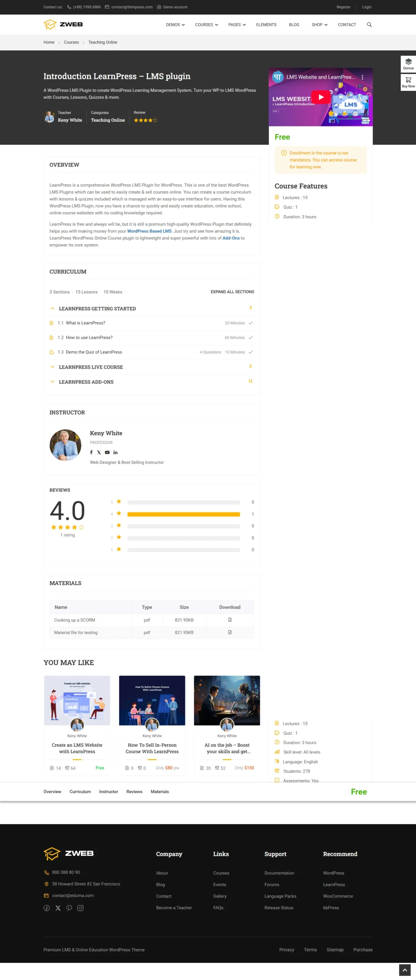Visit instructor's YouTube channel icon
416x980 pixels.
click(x=107, y=452)
